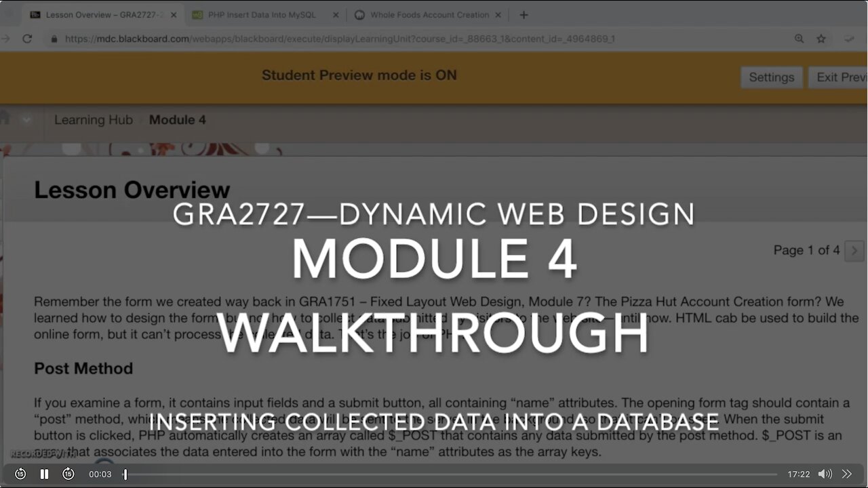Skip back 15 seconds in the video
868x488 pixels.
tap(20, 474)
